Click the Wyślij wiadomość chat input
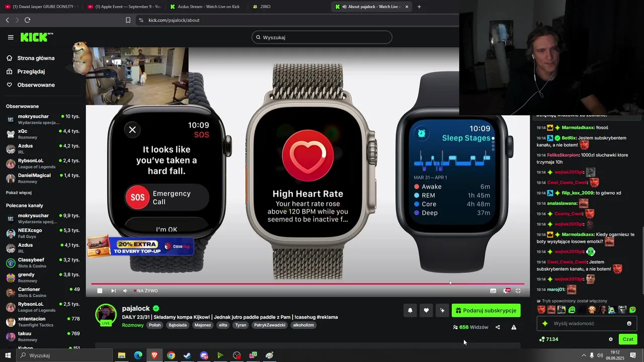This screenshot has width=644, height=362. click(x=586, y=324)
